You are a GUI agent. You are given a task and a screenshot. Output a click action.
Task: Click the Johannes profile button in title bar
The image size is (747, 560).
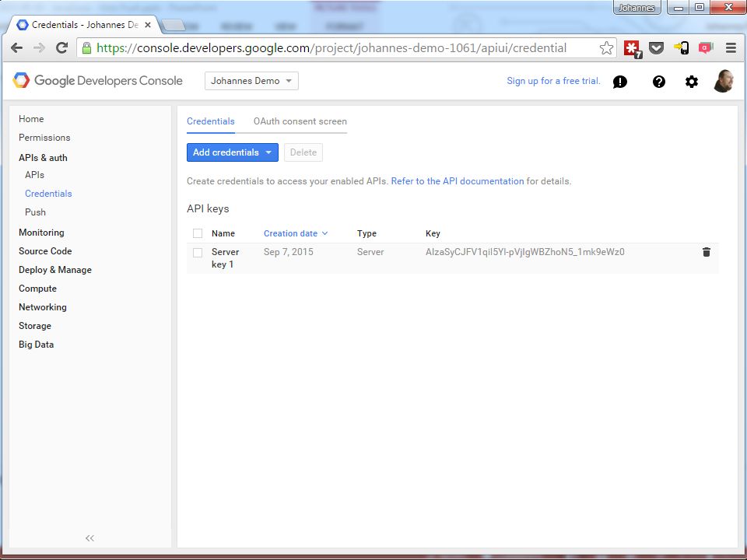point(637,8)
